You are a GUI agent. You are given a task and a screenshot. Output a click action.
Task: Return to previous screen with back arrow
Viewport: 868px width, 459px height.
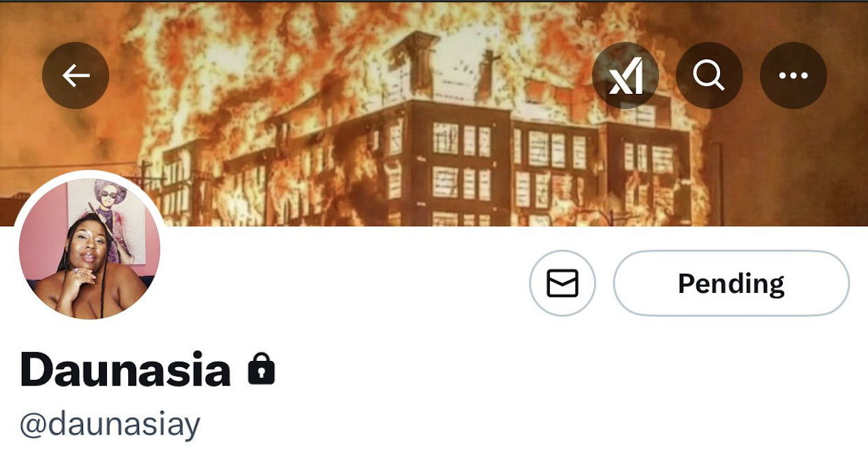click(76, 76)
